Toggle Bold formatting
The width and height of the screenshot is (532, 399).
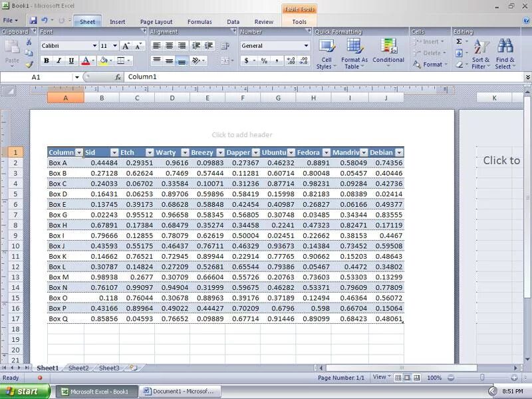click(47, 61)
